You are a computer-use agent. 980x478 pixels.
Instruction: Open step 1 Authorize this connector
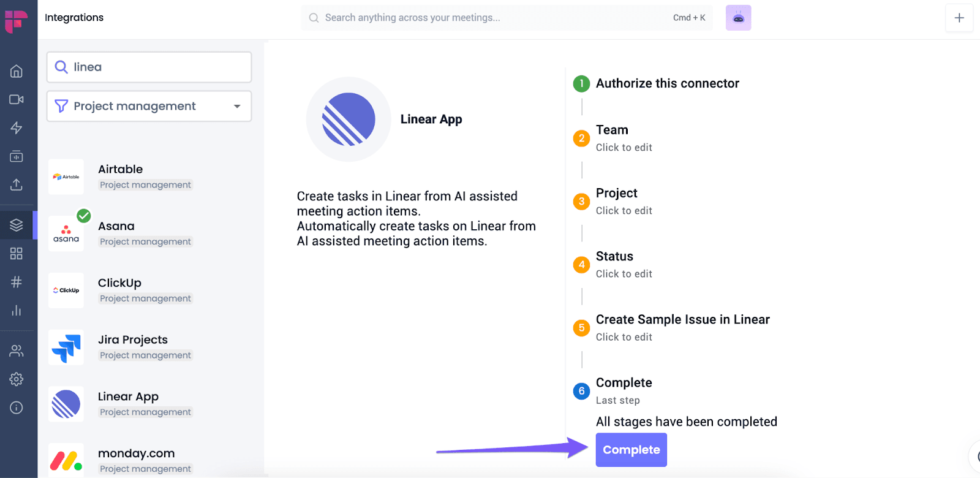(x=667, y=83)
